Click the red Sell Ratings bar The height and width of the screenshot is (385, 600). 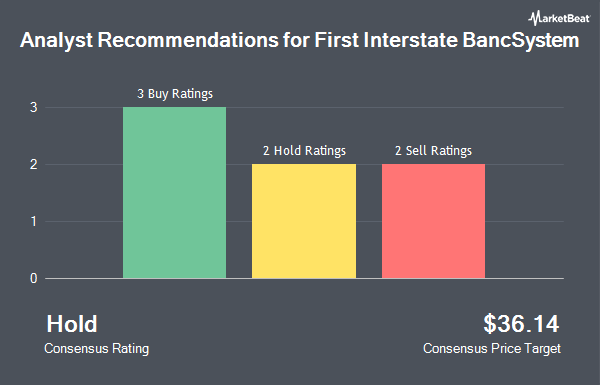pyautogui.click(x=434, y=221)
